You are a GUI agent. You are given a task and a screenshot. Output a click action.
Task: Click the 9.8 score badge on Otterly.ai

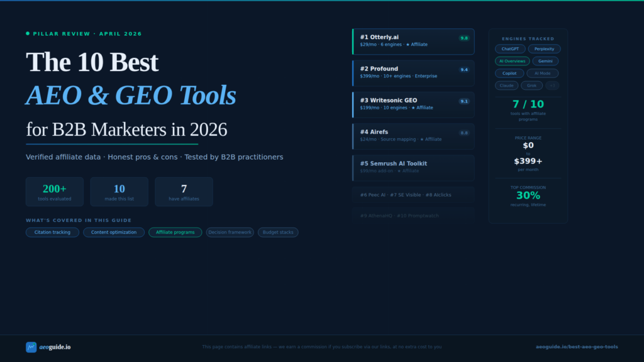click(x=464, y=38)
